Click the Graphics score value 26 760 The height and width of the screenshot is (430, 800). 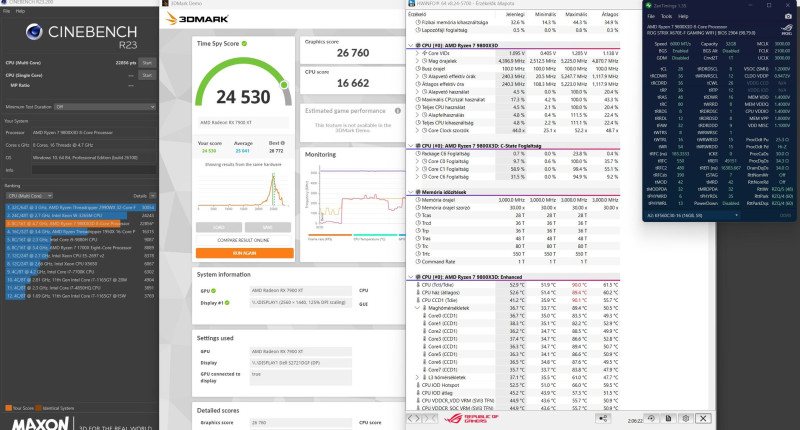click(353, 53)
